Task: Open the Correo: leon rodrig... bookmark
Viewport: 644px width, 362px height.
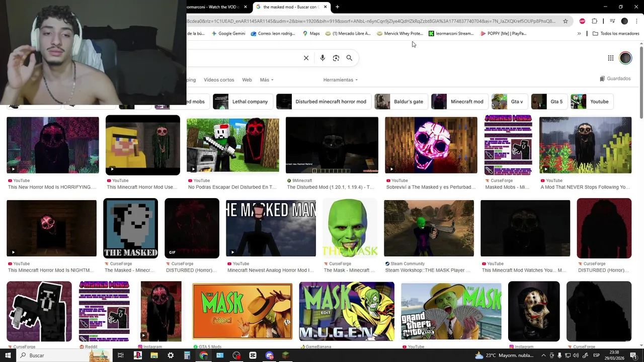Action: click(x=273, y=34)
